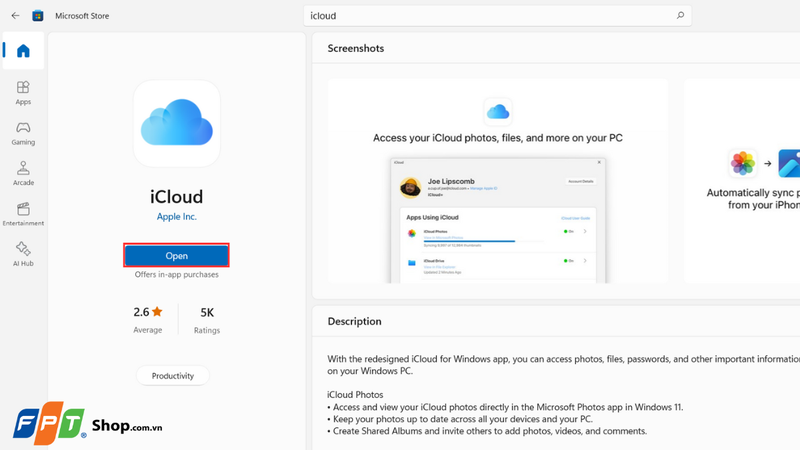Open the Apple Inc. publisher link
Screen dimensions: 800x450
click(x=177, y=217)
